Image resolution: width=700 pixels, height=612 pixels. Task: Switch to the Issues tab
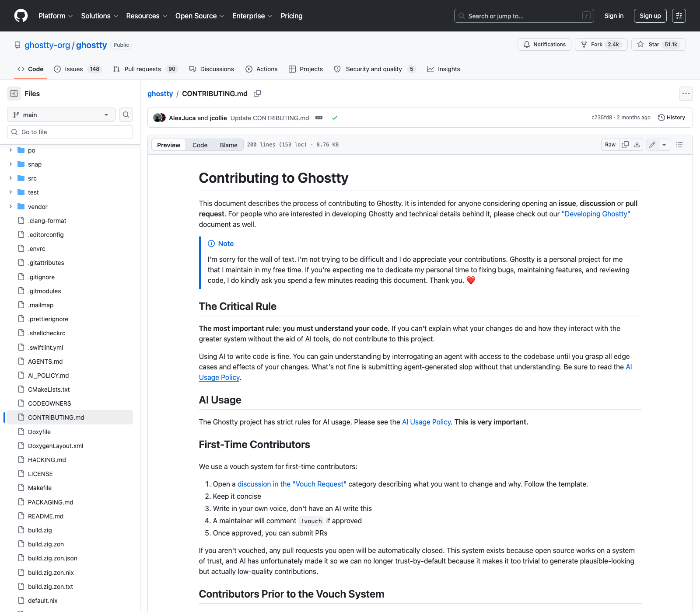point(78,69)
